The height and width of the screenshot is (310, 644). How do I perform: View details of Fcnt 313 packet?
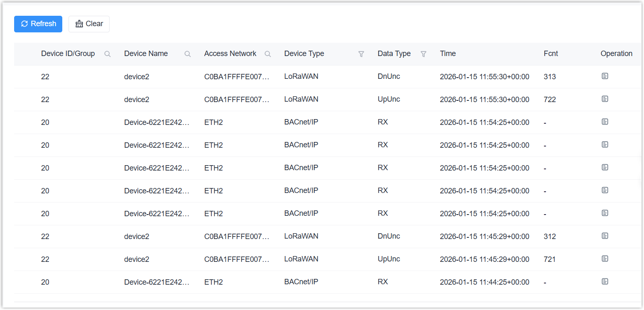point(605,76)
